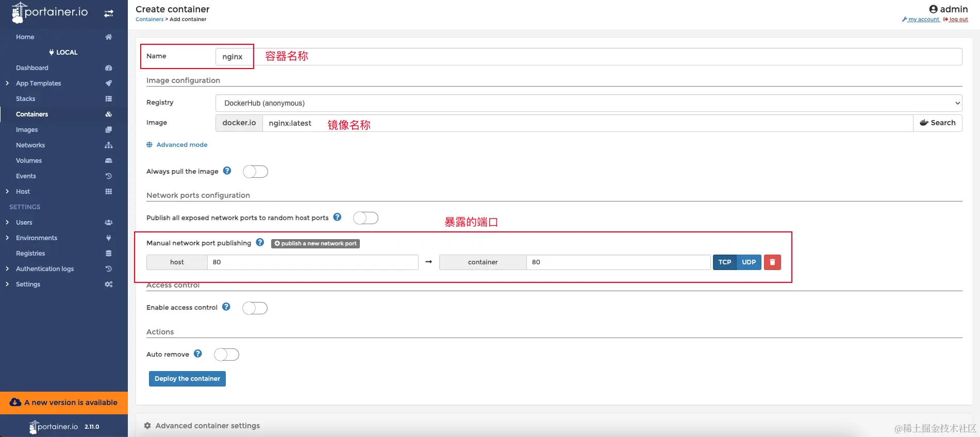This screenshot has width=980, height=437.
Task: Click the Host grid icon
Action: (x=108, y=191)
